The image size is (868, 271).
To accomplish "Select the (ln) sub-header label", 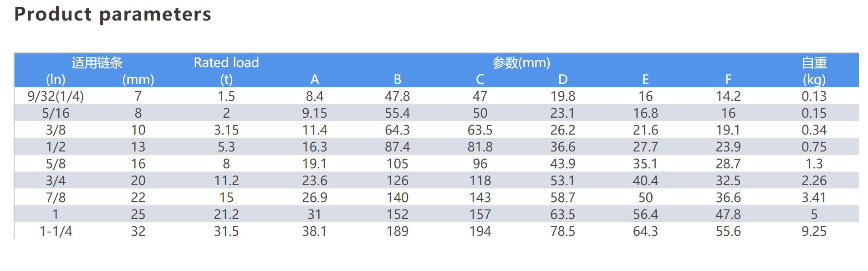I will click(x=56, y=80).
